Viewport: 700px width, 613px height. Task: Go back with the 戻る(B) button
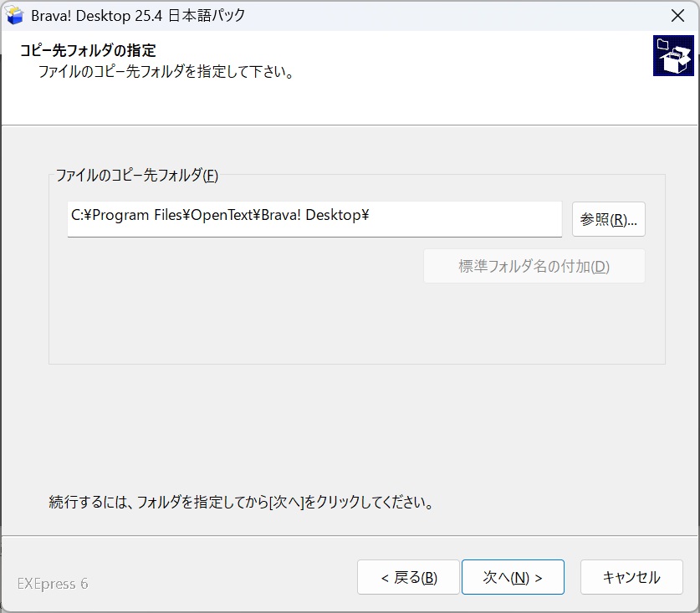pos(408,577)
